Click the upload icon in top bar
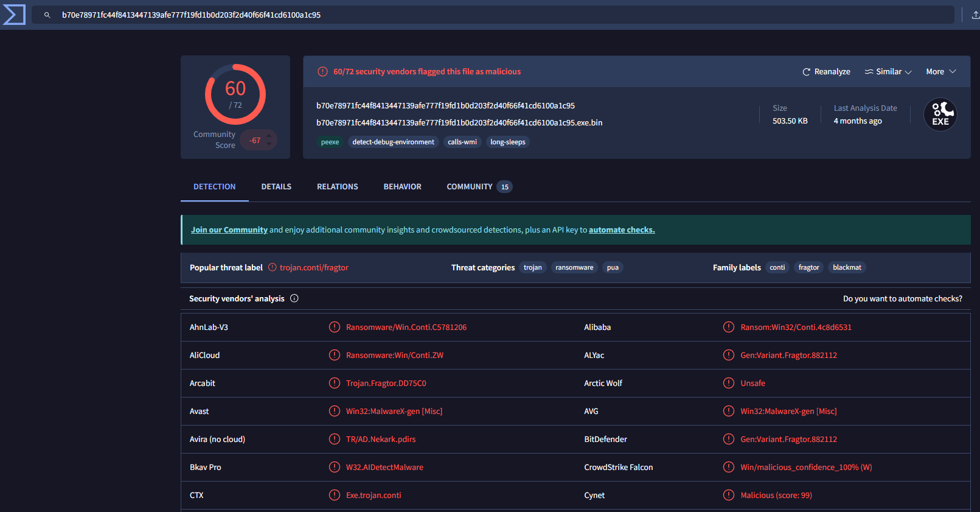The image size is (980, 512). [x=975, y=15]
